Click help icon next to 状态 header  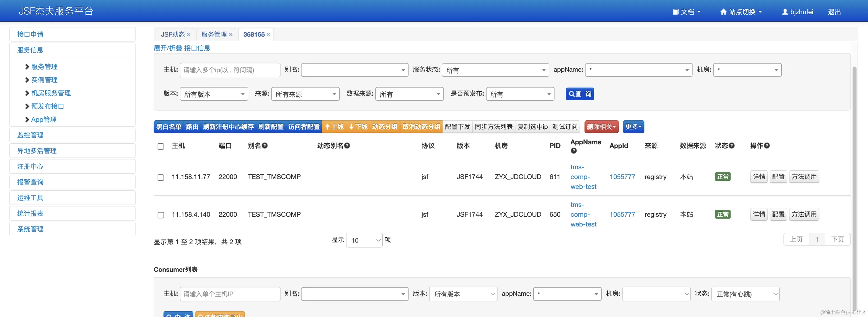(732, 146)
